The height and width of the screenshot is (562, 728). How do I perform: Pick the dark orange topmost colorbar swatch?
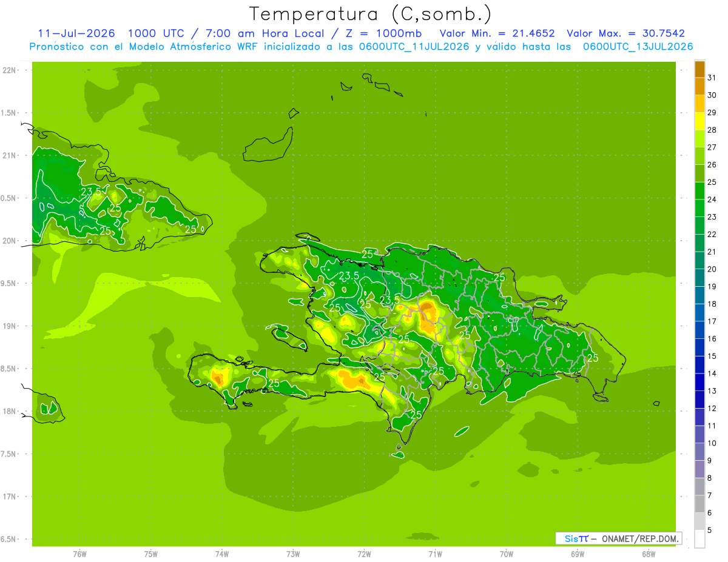(699, 70)
